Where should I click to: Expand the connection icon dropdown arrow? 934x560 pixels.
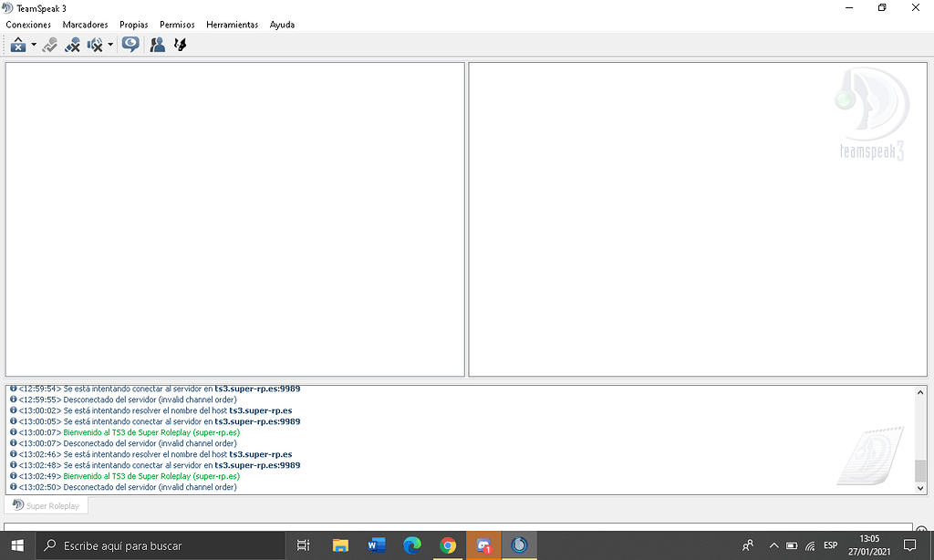[33, 44]
